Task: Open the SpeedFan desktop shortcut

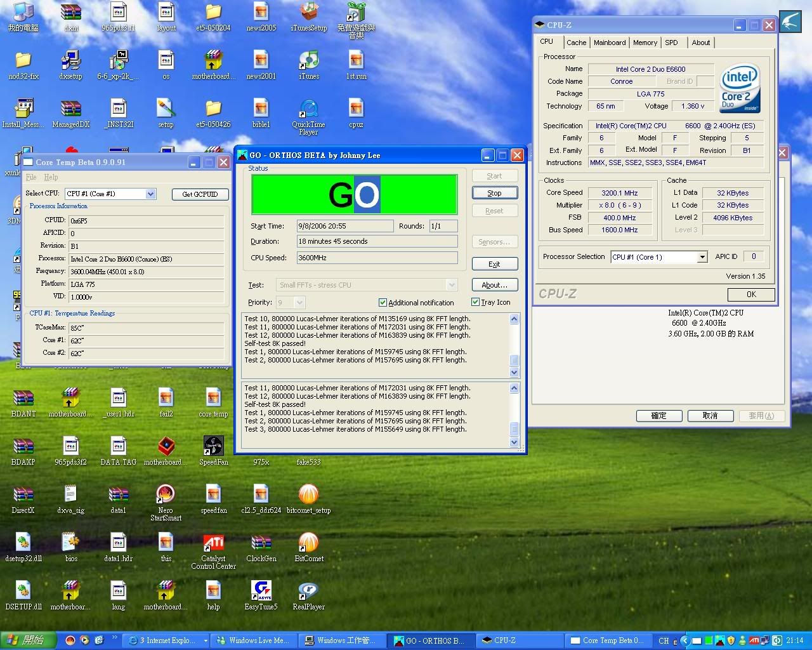Action: click(213, 451)
